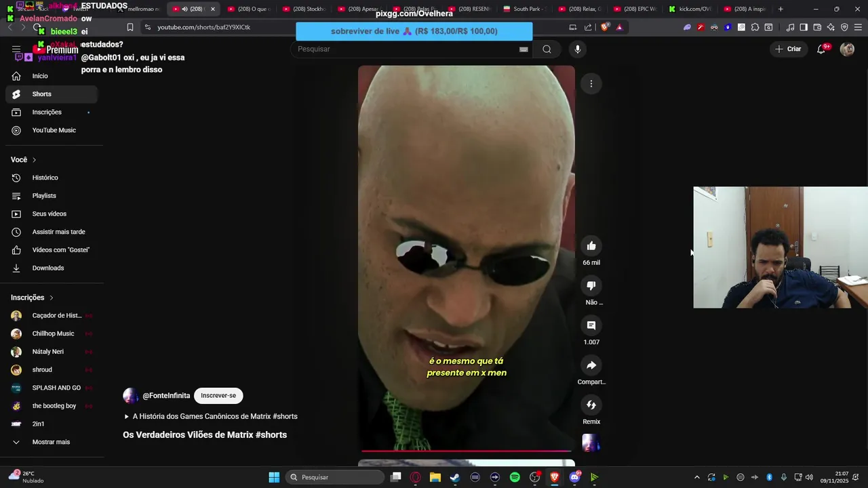The width and height of the screenshot is (868, 488).
Task: Open Brave Rewards triangle icon
Action: tap(619, 27)
